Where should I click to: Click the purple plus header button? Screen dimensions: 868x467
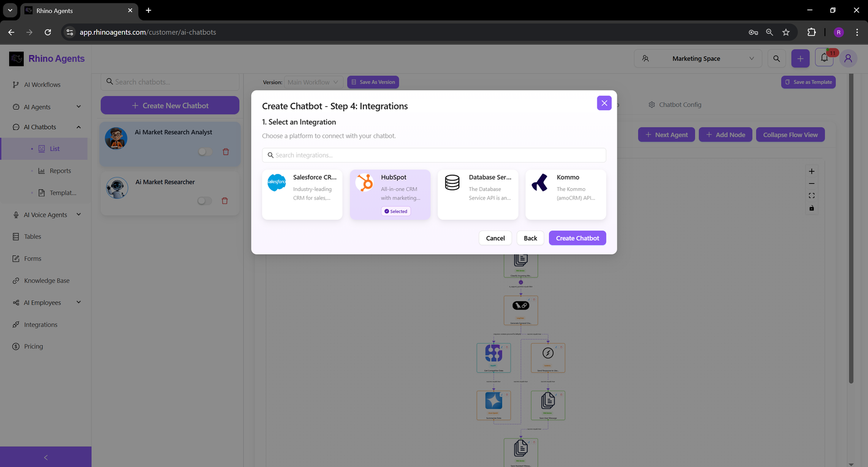[800, 59]
